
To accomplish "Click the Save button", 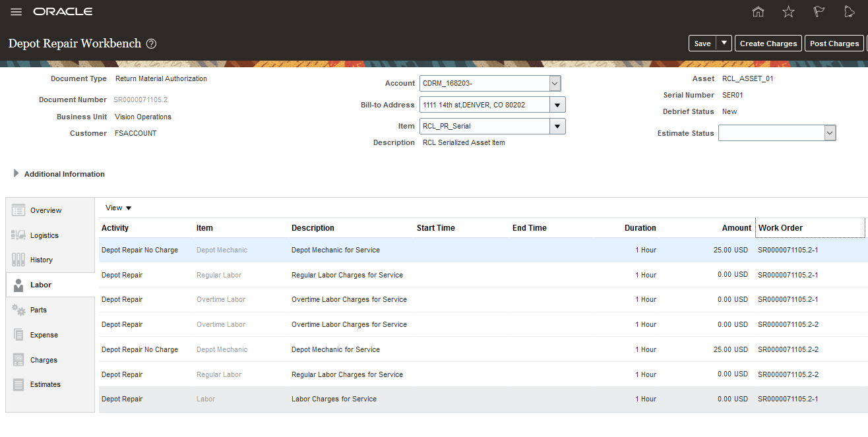I will tap(702, 44).
